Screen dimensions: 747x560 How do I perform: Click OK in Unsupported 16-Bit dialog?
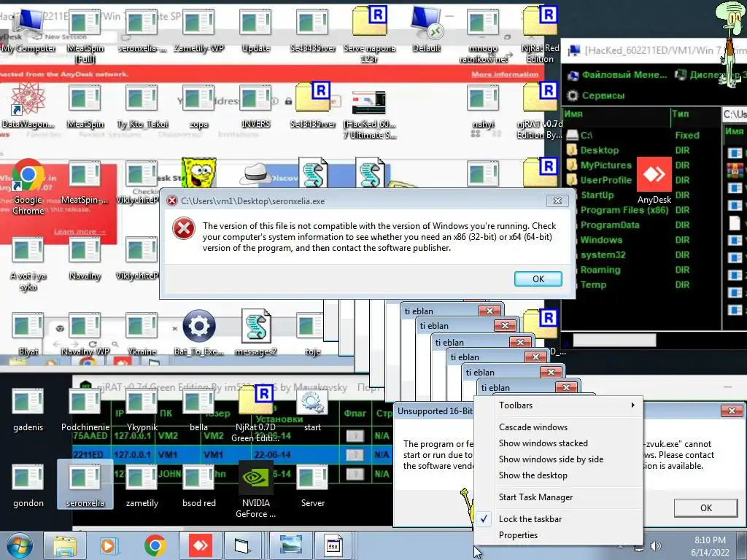point(705,507)
